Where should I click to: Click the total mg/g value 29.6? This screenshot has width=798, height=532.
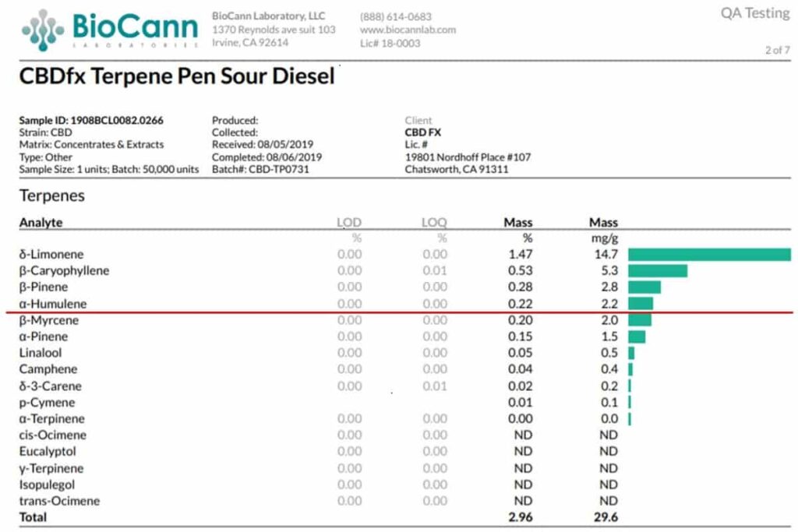click(x=606, y=517)
